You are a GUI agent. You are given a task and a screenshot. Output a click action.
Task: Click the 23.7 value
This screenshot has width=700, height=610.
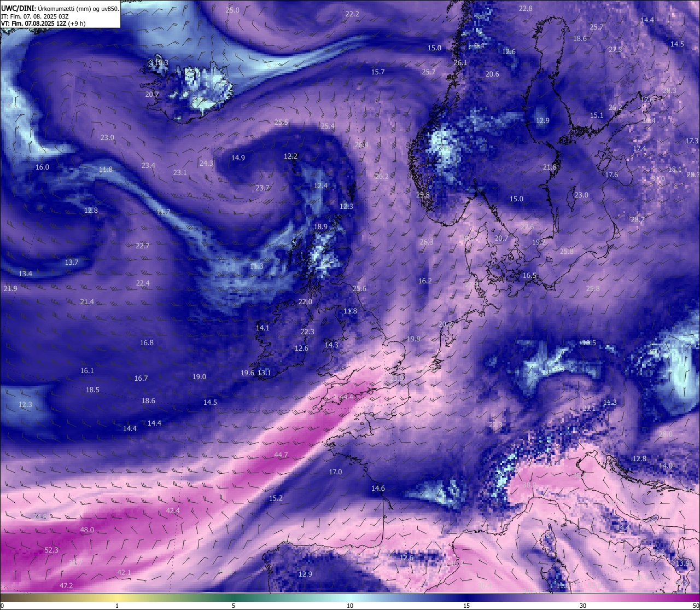(x=262, y=188)
